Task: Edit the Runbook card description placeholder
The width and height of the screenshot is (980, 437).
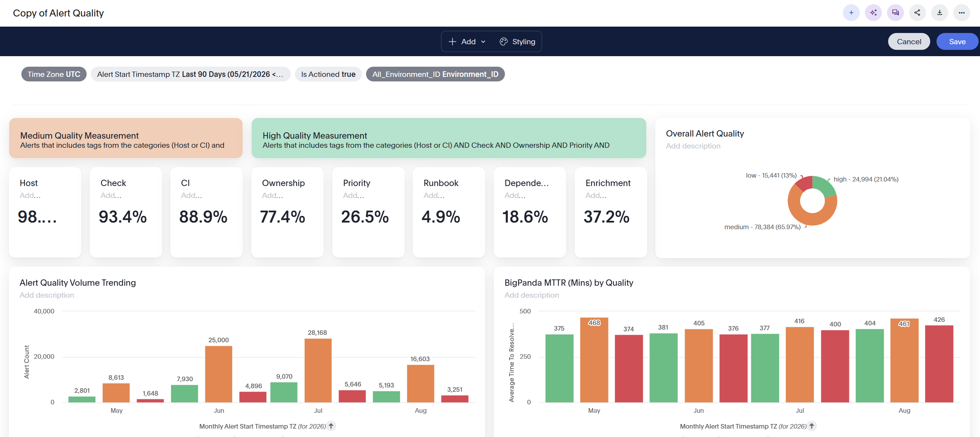Action: pos(434,196)
